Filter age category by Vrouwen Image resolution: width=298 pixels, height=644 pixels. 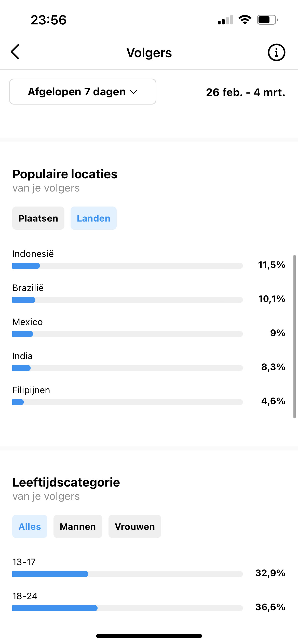pyautogui.click(x=135, y=526)
